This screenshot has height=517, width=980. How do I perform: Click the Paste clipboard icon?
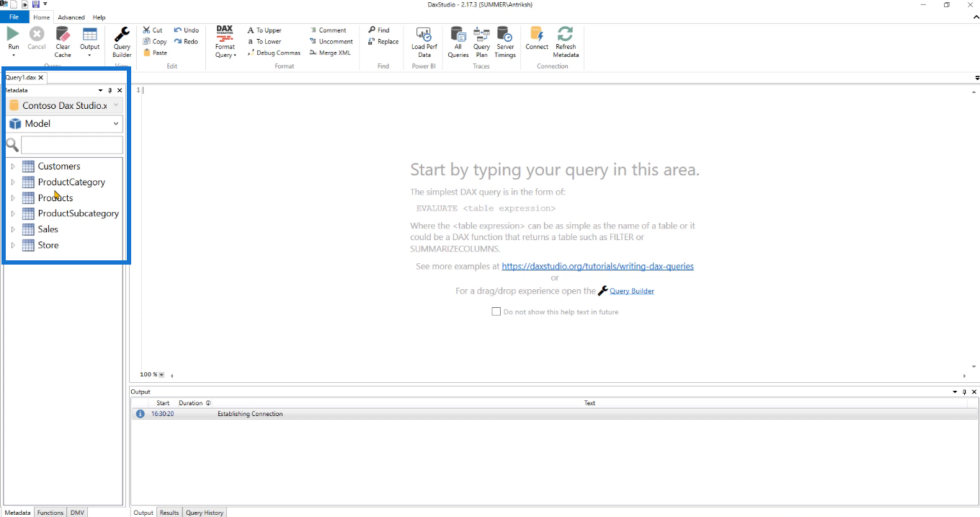pyautogui.click(x=155, y=53)
